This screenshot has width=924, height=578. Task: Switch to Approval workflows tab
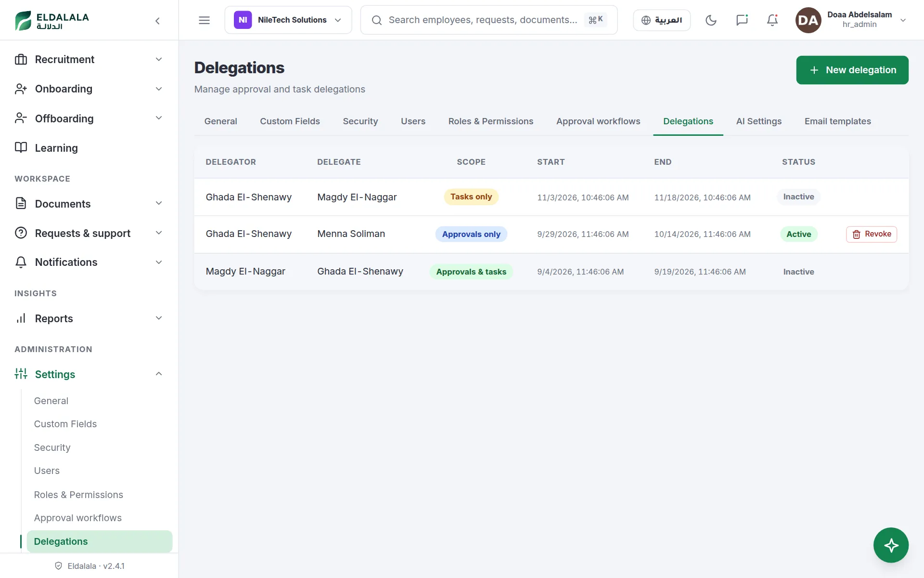[598, 121]
